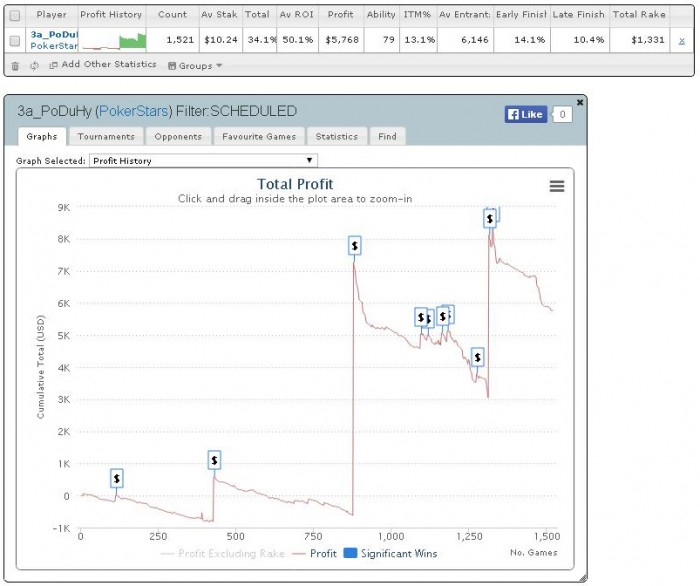Screen dimensions: 700x586
Task: Sort by the Player column header
Action: pyautogui.click(x=51, y=15)
